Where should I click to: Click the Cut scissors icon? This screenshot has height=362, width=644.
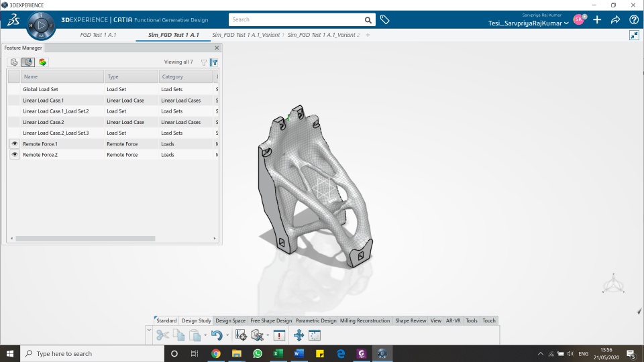[x=162, y=335]
